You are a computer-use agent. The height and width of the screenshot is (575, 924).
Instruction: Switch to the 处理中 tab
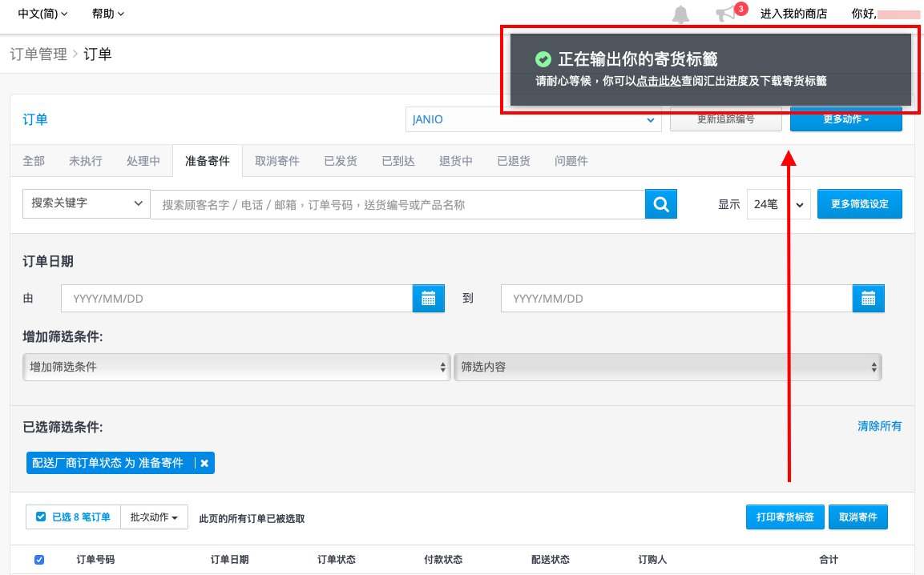click(x=143, y=161)
